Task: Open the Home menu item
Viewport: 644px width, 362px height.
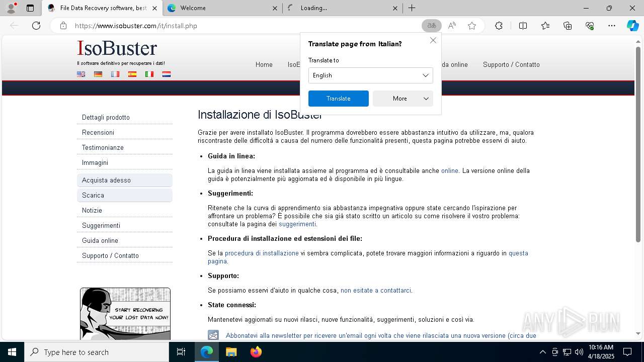Action: (264, 64)
